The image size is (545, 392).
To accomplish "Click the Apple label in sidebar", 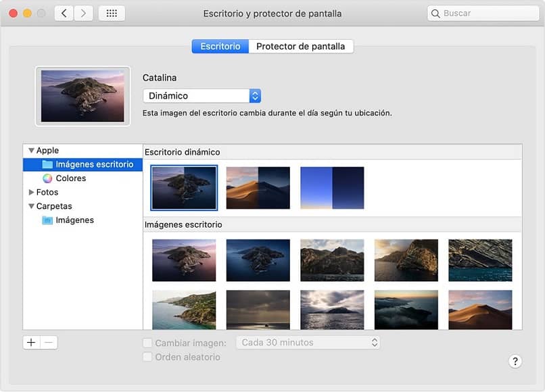I will [47, 151].
